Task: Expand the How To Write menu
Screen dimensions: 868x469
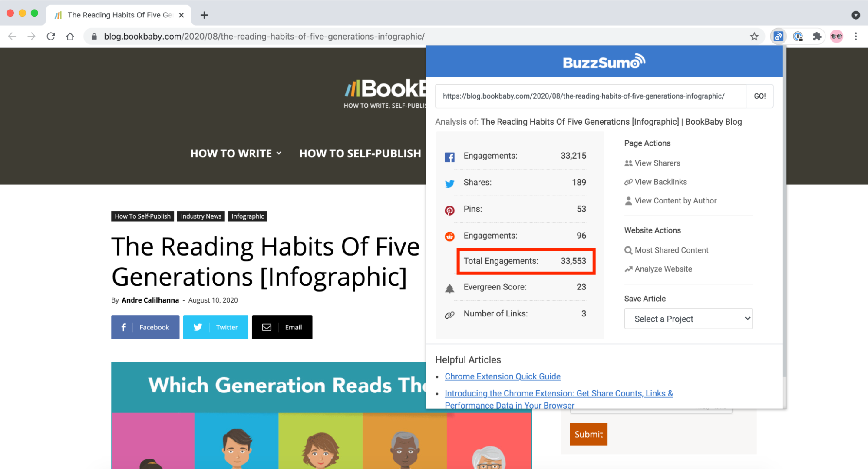Action: pyautogui.click(x=236, y=153)
